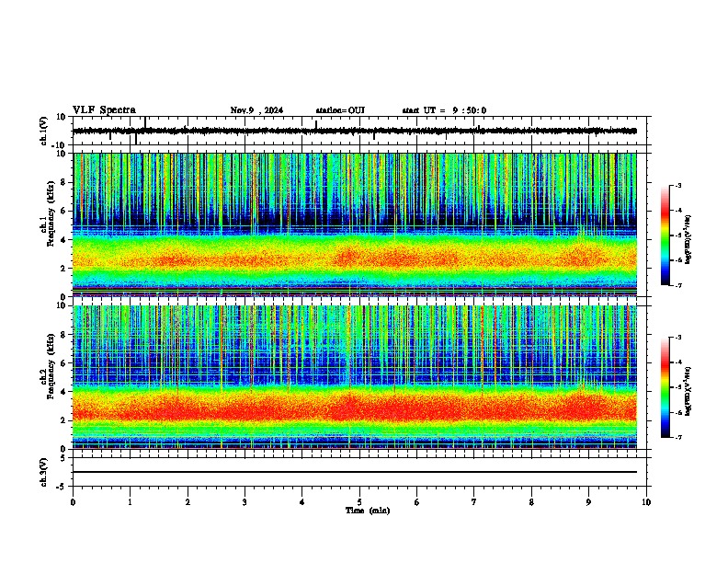Click the "6" kHz tick on ch.2 spectrogram

[x=63, y=363]
